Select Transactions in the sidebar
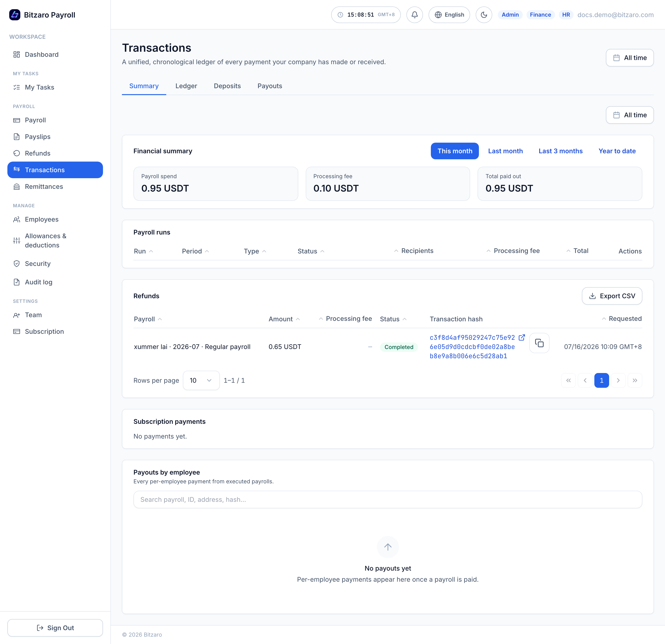Viewport: 665px width, 644px height. 55,170
